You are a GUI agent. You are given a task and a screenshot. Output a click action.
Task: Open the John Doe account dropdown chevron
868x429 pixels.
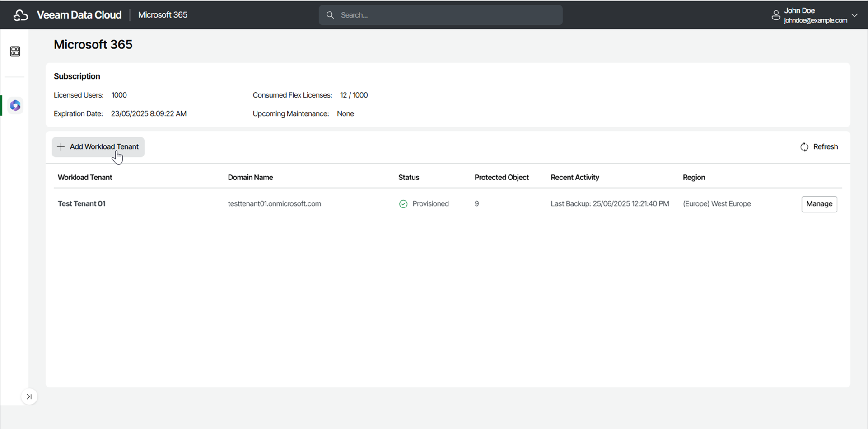854,15
